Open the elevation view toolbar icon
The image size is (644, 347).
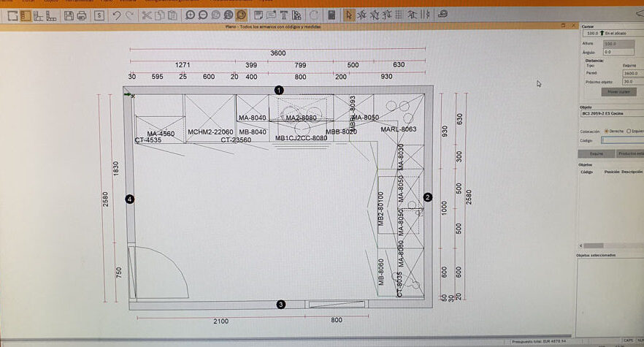38,15
